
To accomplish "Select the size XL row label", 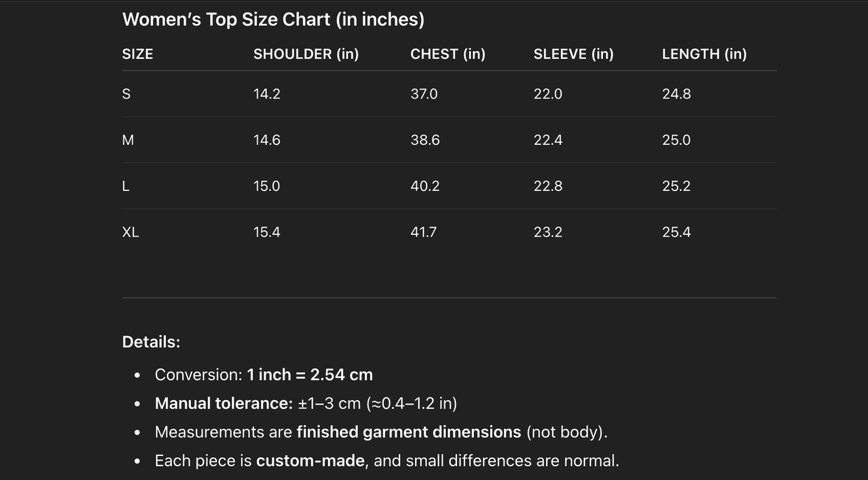I will click(x=130, y=232).
